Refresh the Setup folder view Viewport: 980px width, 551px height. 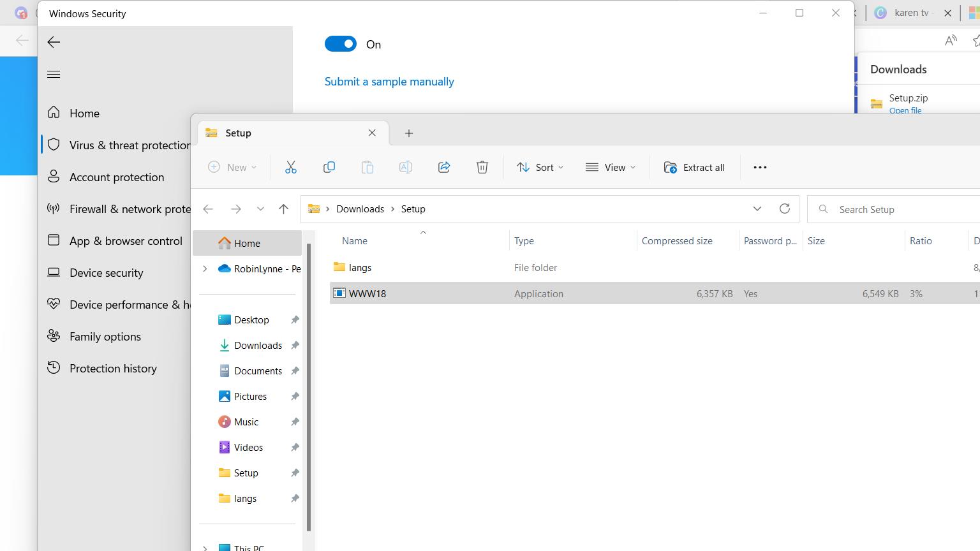coord(785,209)
